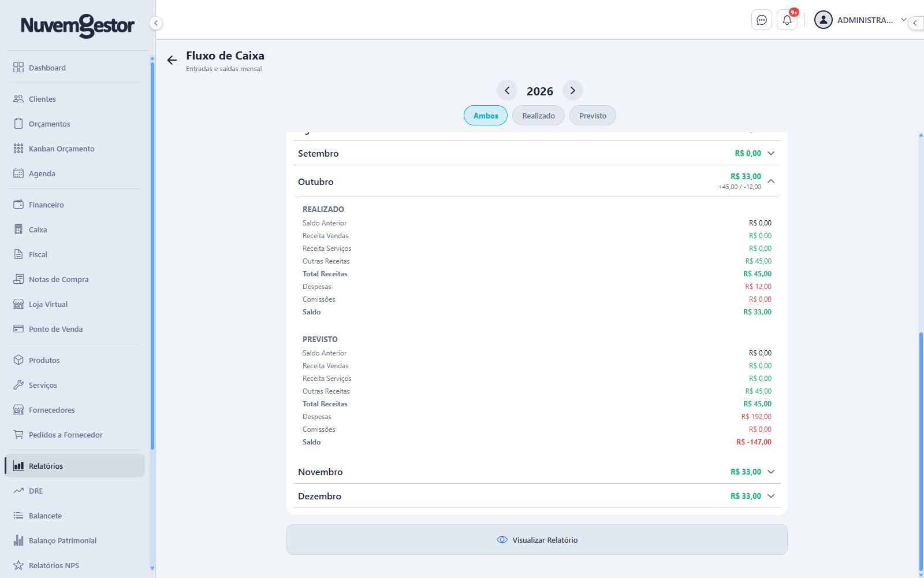Screen dimensions: 924x578
Task: Go to next year
Action: click(x=573, y=91)
